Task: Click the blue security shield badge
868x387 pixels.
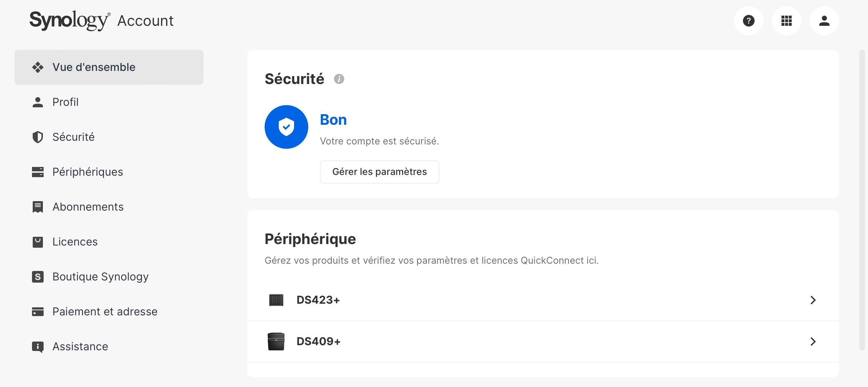Action: coord(286,127)
